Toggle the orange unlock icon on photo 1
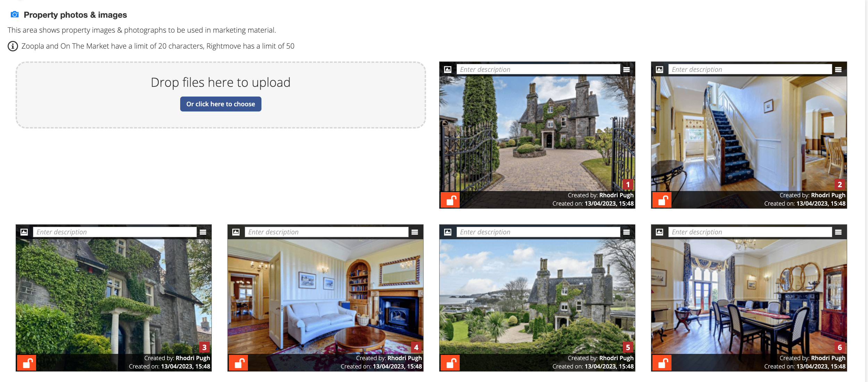Screen dimensions: 868x382 pos(450,200)
